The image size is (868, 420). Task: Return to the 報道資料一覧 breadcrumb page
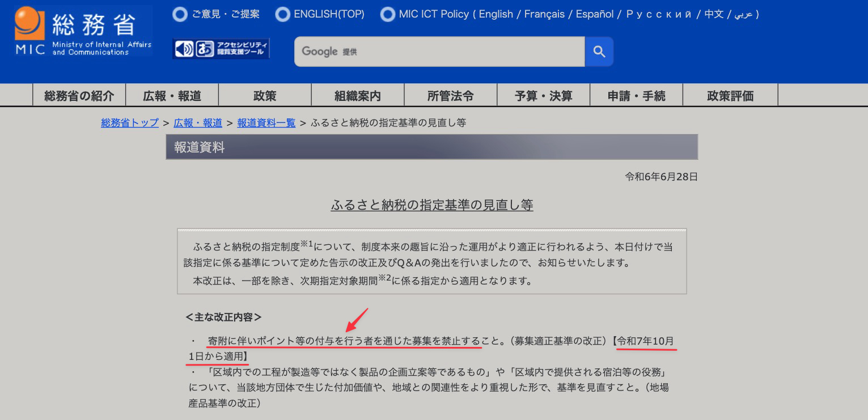pyautogui.click(x=266, y=123)
